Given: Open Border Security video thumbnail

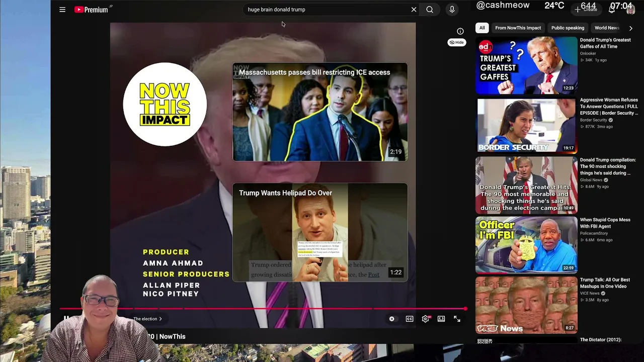Looking at the screenshot, I should pyautogui.click(x=526, y=125).
